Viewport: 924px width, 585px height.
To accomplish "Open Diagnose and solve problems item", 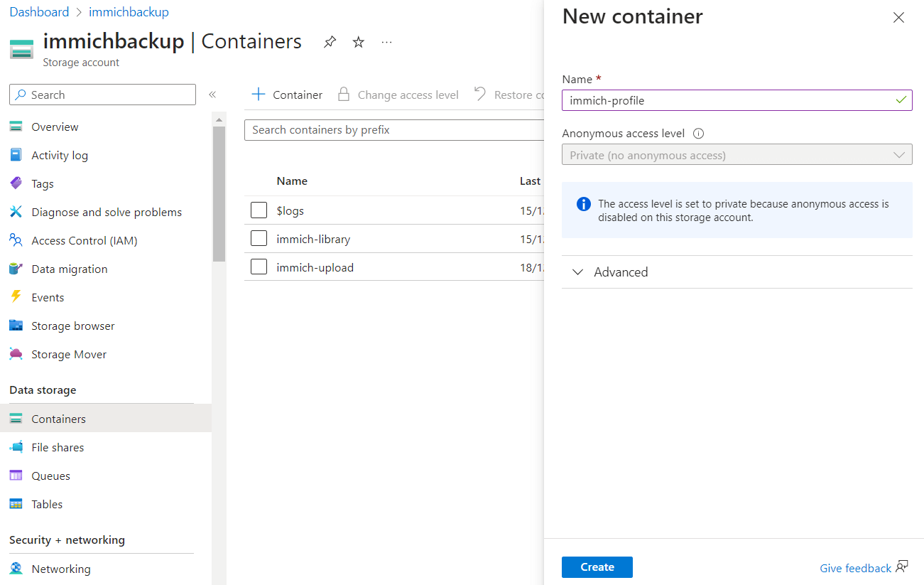I will tap(107, 212).
